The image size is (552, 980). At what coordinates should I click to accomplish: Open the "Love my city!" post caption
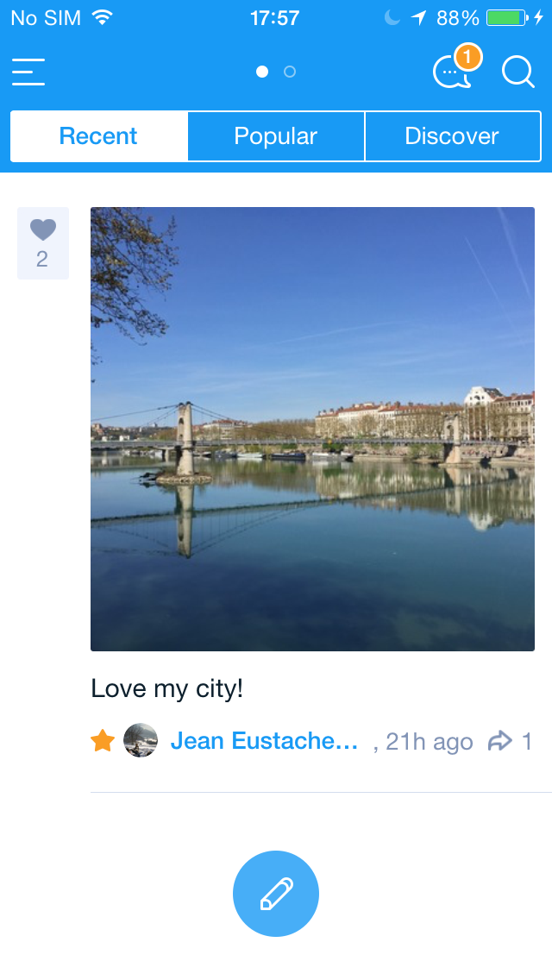(x=167, y=688)
